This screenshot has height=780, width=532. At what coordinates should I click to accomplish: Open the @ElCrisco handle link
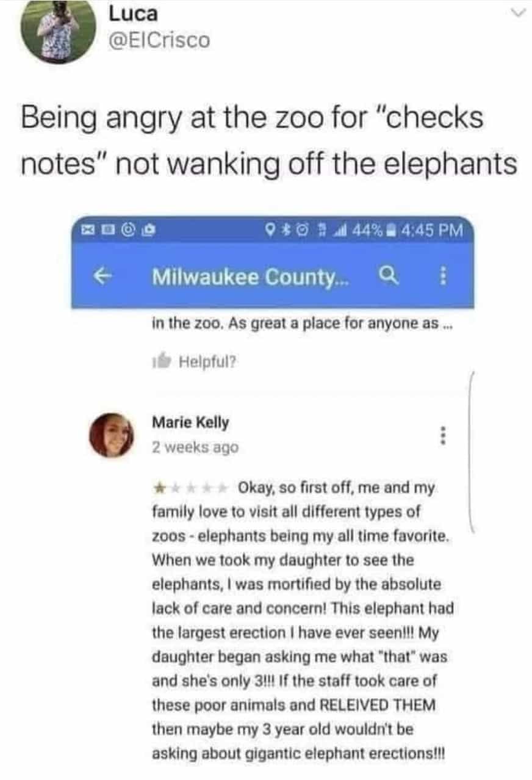tap(159, 40)
